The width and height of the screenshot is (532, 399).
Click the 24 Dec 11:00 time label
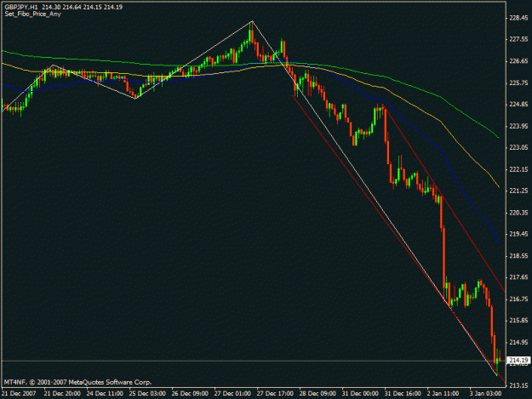pyautogui.click(x=105, y=394)
